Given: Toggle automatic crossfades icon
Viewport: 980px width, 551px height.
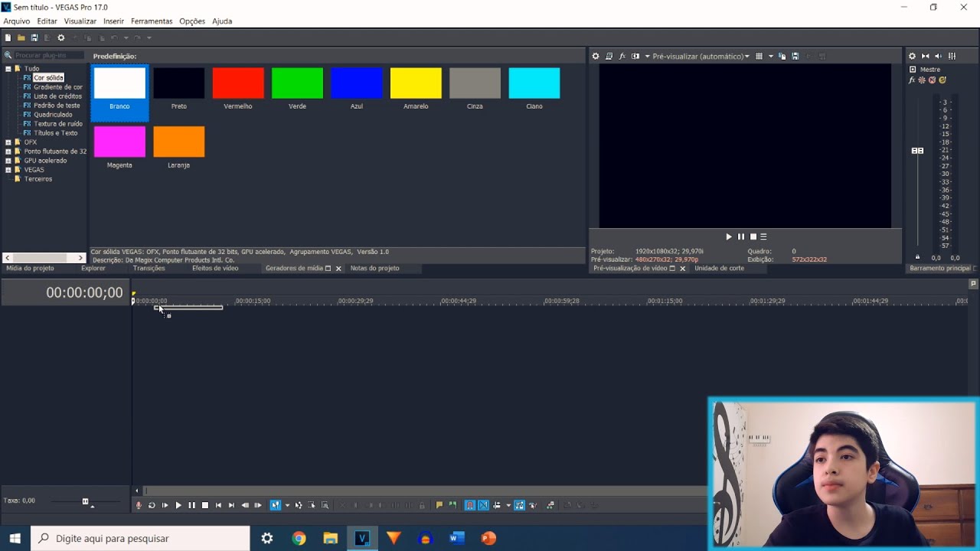Looking at the screenshot, I should (x=483, y=505).
